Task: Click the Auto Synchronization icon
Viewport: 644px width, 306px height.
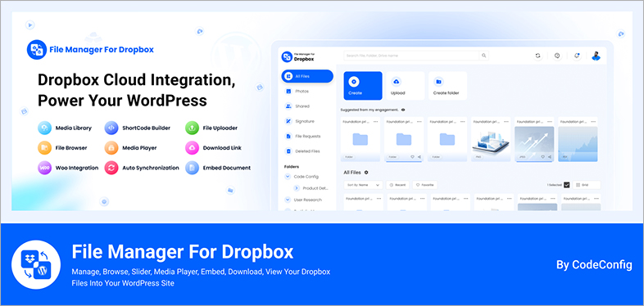Action: 111,168
